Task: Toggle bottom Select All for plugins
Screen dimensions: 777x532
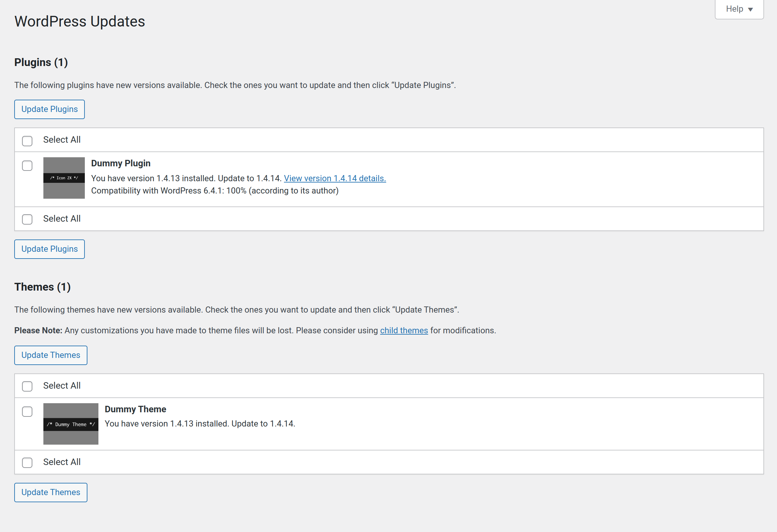Action: click(x=27, y=219)
